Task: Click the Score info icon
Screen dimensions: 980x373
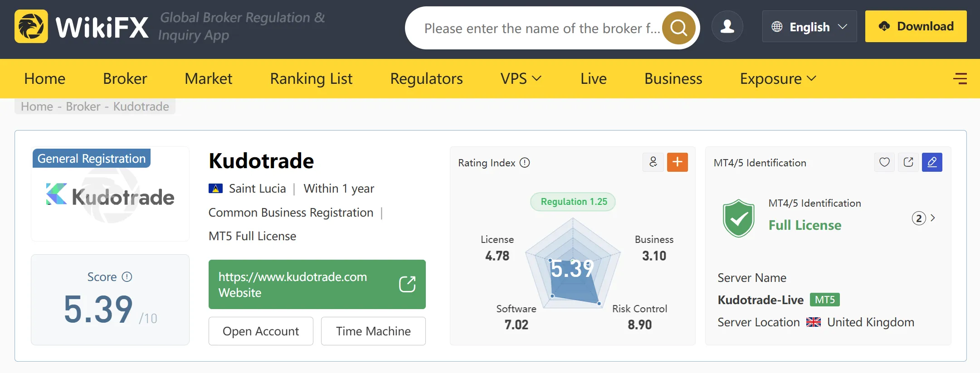Action: pyautogui.click(x=127, y=277)
